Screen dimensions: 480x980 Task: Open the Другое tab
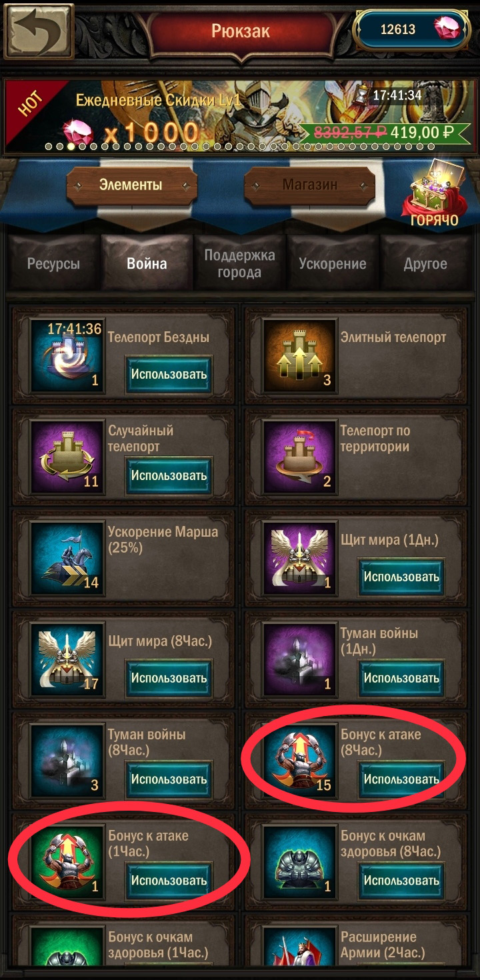click(426, 263)
